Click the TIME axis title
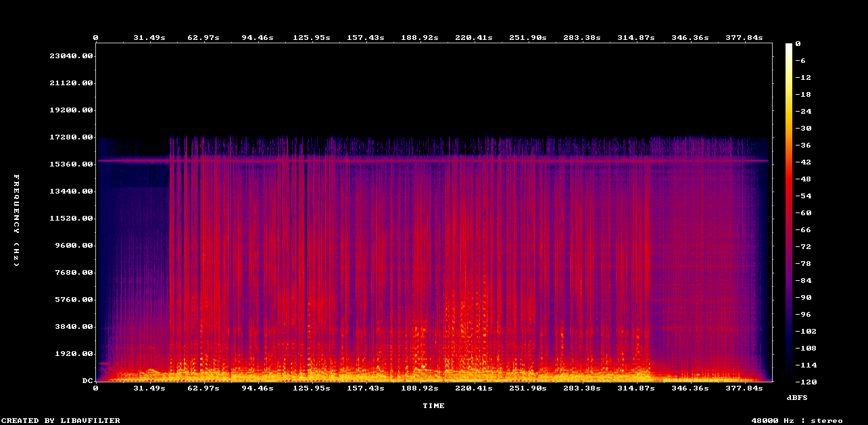This screenshot has height=425, width=868. (x=433, y=406)
